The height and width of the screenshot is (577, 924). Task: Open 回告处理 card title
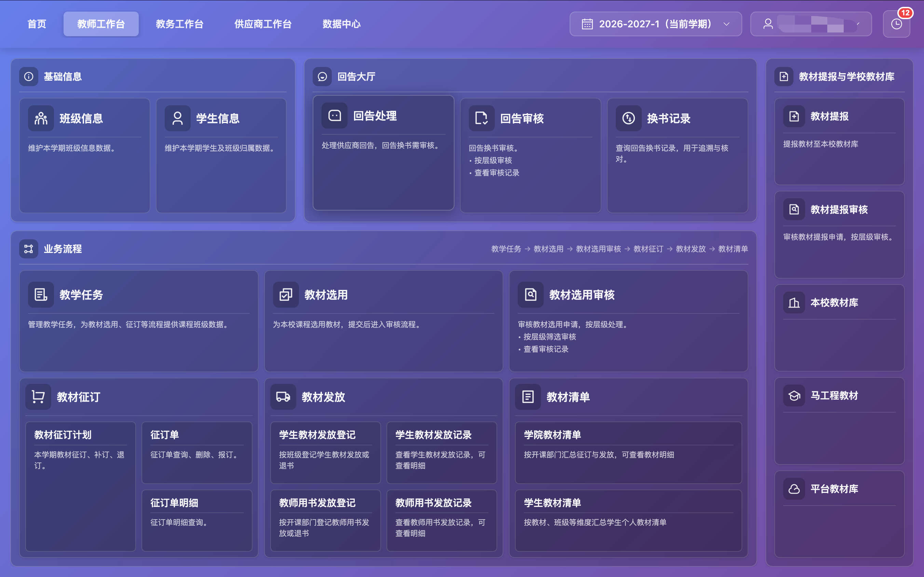pos(375,116)
